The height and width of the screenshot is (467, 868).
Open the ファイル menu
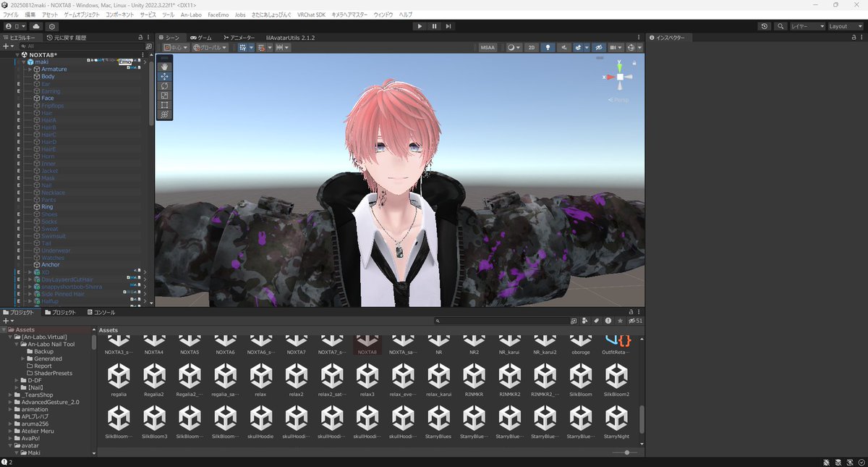click(11, 14)
